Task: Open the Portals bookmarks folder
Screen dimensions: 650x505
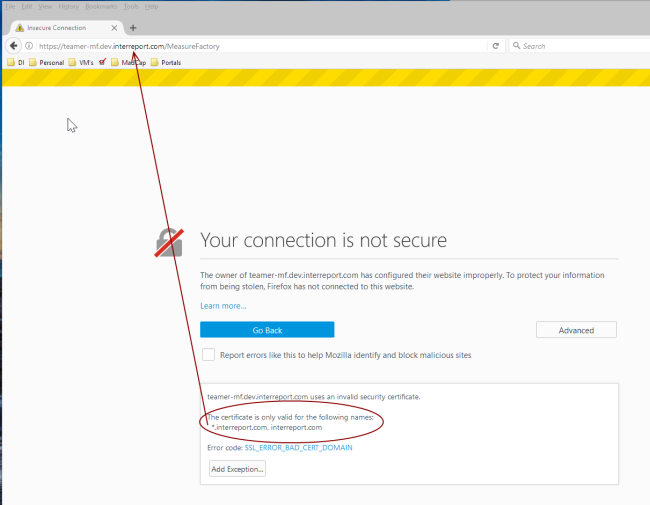Action: click(x=165, y=62)
